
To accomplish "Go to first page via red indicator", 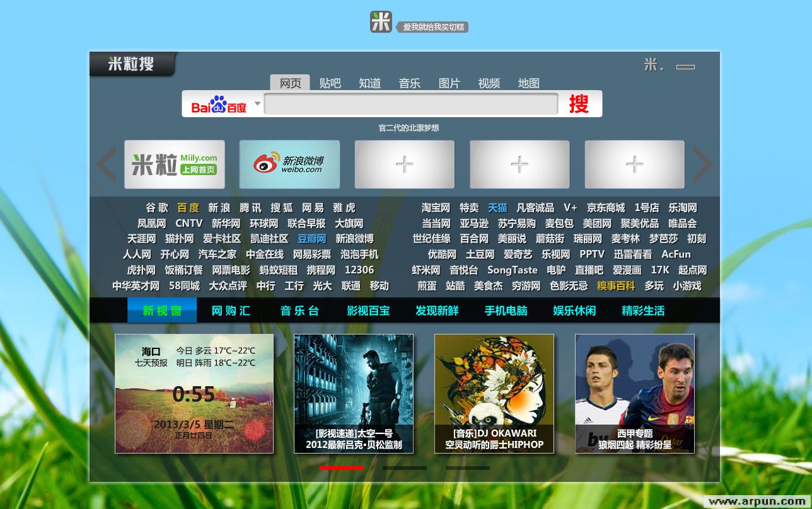I will tap(342, 468).
